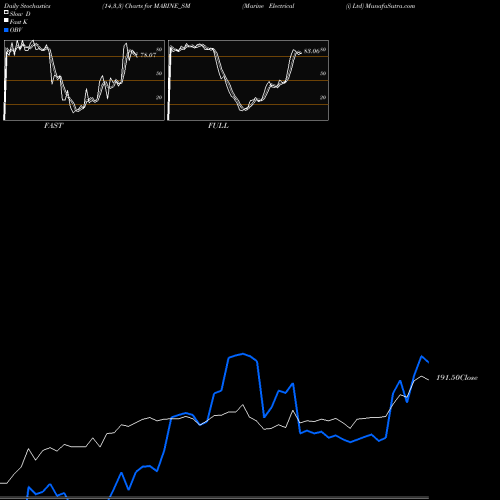Image resolution: width=500 pixels, height=500 pixels.
Task: Click the 'Daily Stochastics' title text
Action: pyautogui.click(x=27, y=6)
